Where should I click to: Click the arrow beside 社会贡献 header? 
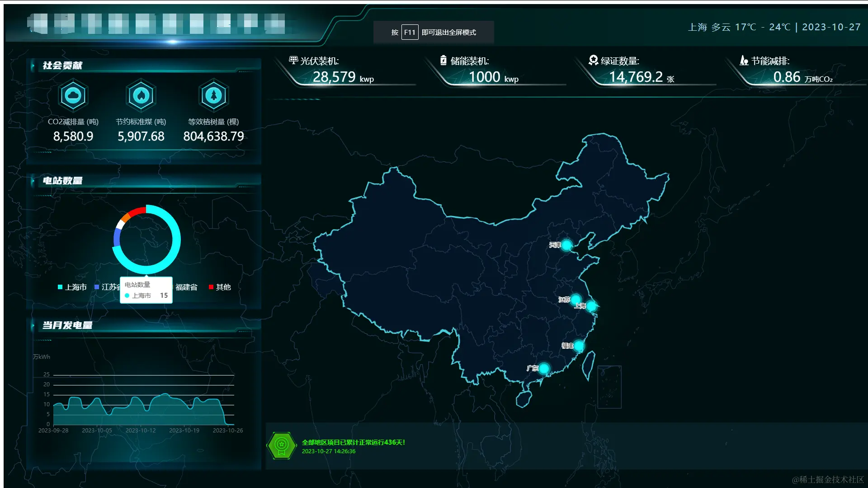(x=33, y=66)
